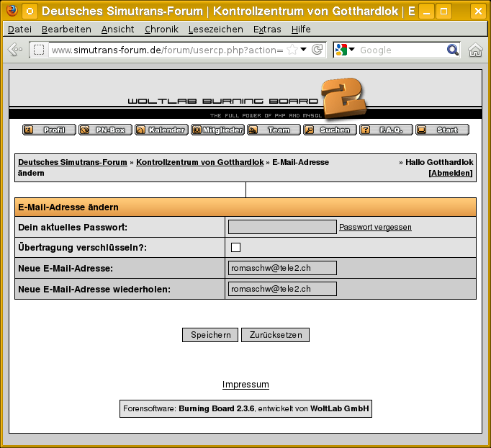
Task: Open the Suchen search button
Action: [329, 130]
